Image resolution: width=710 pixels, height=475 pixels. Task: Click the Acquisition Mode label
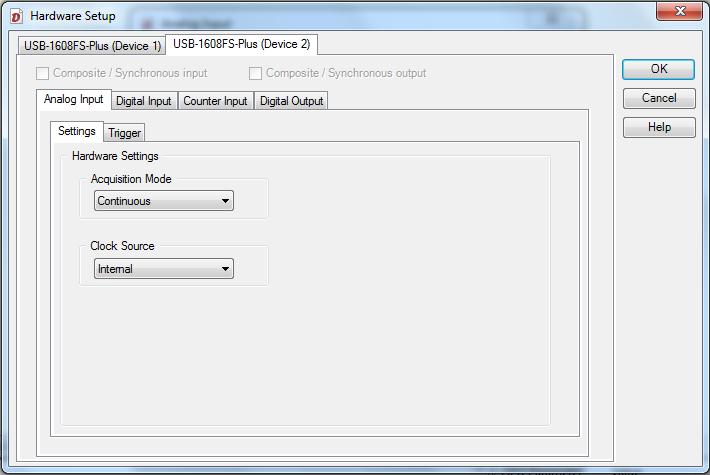click(x=131, y=179)
